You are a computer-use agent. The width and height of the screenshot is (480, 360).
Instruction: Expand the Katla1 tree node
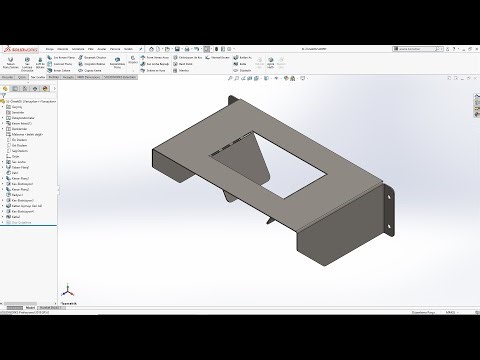coord(3,217)
